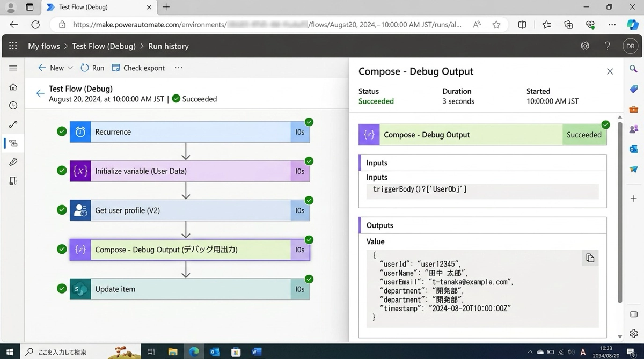
Task: Close the Compose - Debug Output panel
Action: tap(610, 71)
